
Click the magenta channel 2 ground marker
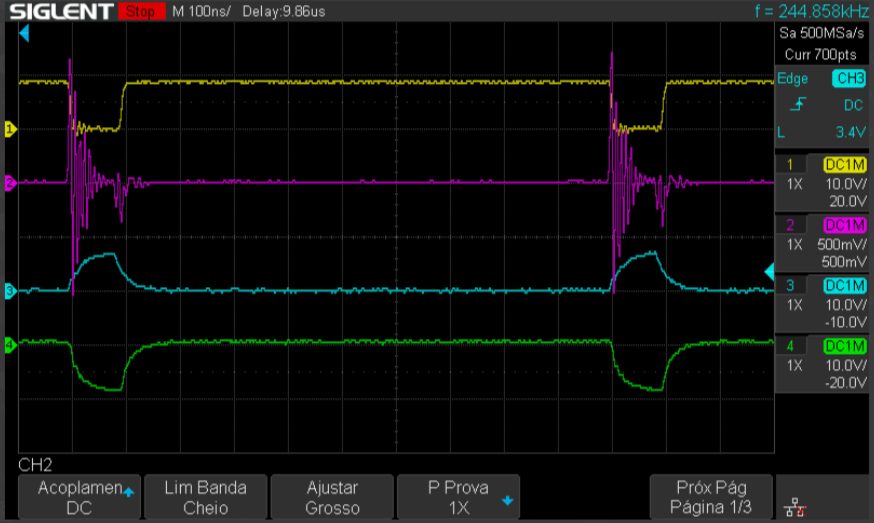click(10, 183)
